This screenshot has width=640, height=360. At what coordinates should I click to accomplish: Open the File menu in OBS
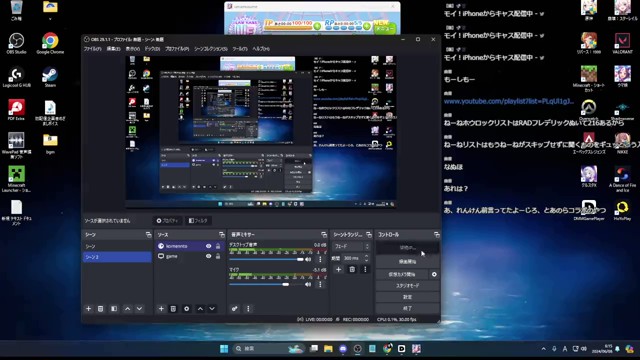(x=92, y=49)
